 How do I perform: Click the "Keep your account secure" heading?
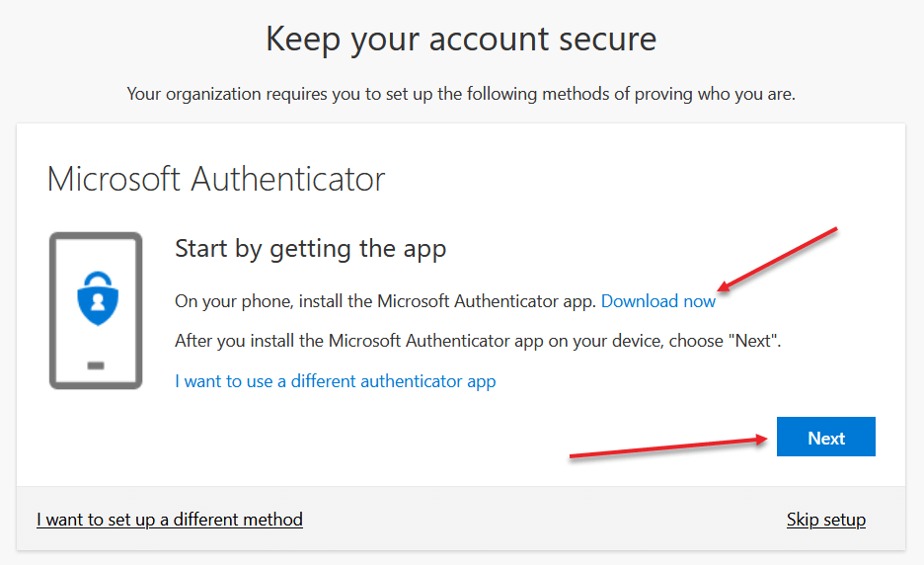tap(461, 40)
